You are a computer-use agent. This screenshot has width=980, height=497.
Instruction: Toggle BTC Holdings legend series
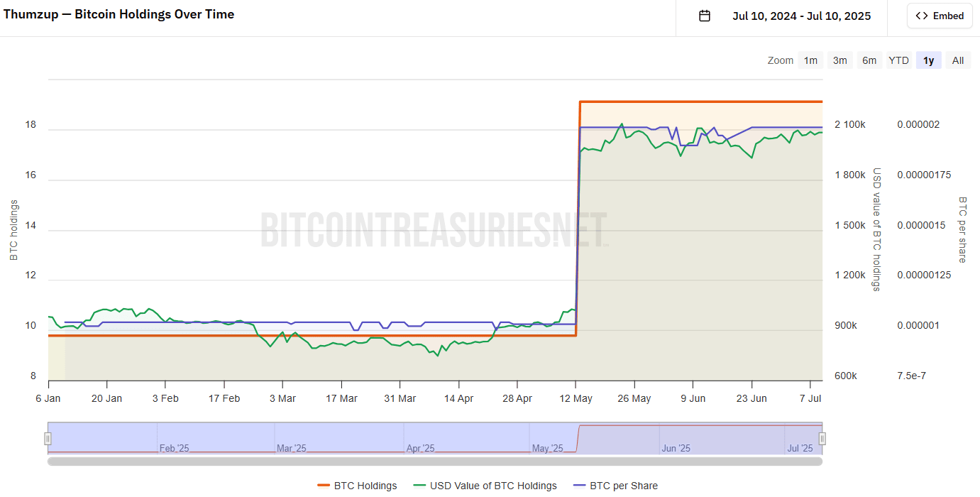click(x=357, y=486)
